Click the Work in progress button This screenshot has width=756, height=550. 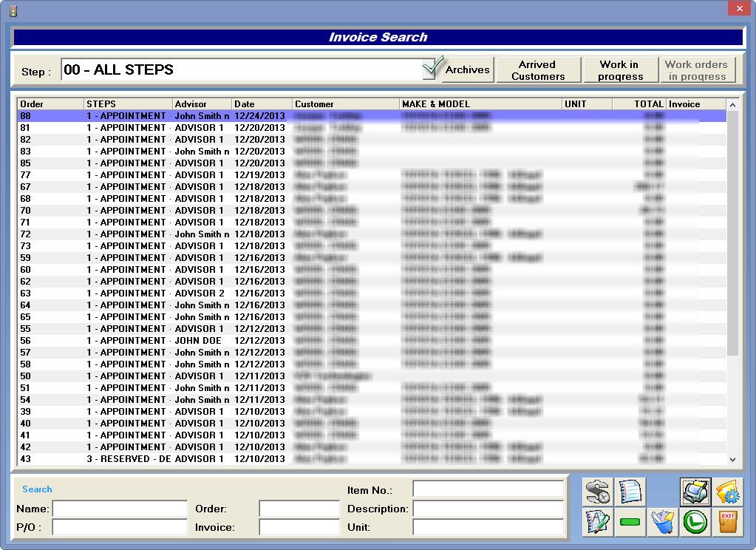pyautogui.click(x=620, y=70)
